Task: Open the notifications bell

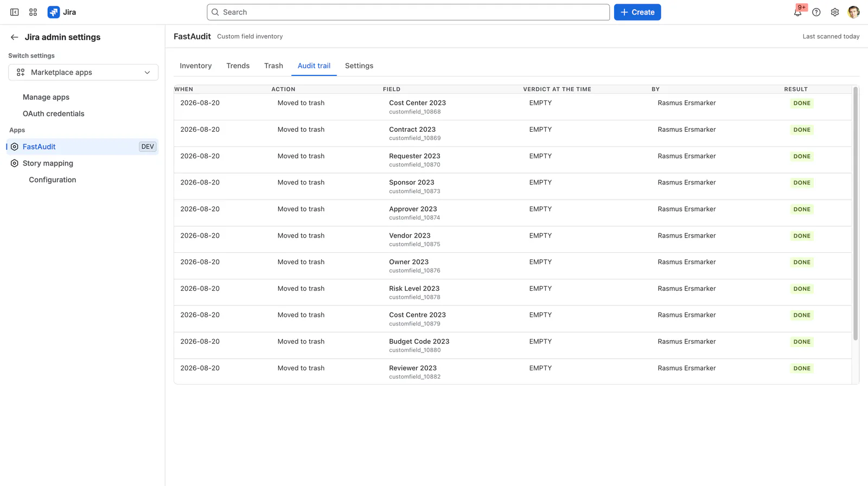Action: [x=797, y=12]
